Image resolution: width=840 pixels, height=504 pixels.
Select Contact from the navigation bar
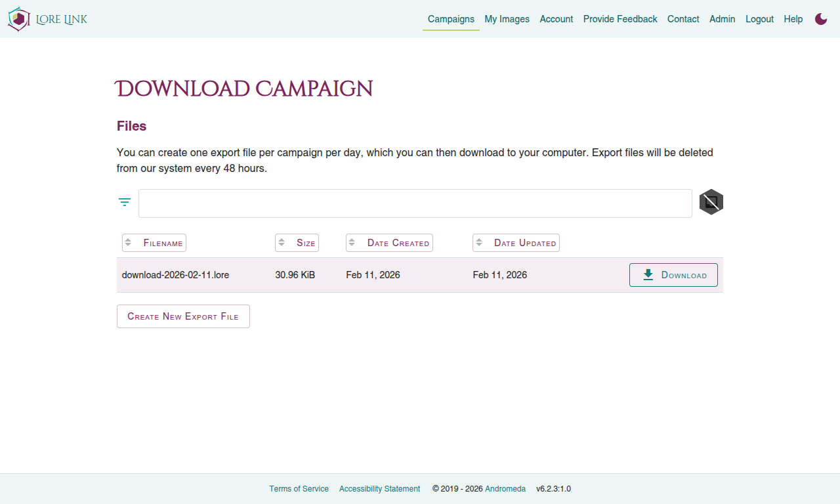[x=683, y=19]
